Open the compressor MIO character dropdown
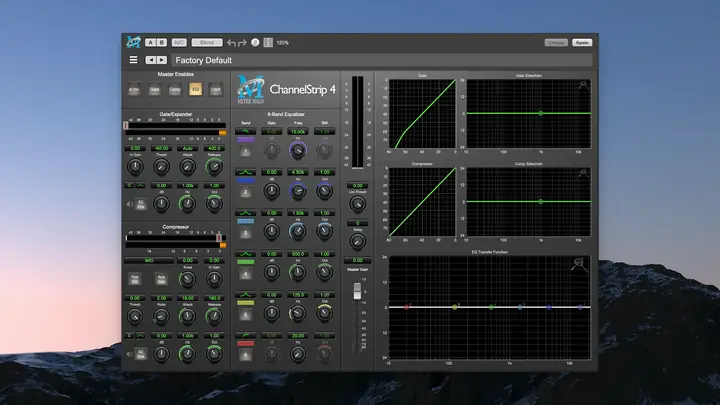The image size is (720, 405). click(x=149, y=260)
